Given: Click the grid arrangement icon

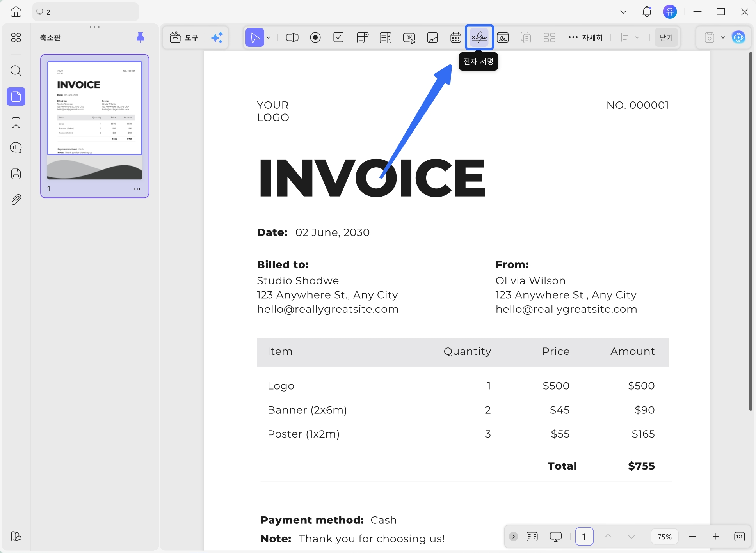Looking at the screenshot, I should point(549,37).
